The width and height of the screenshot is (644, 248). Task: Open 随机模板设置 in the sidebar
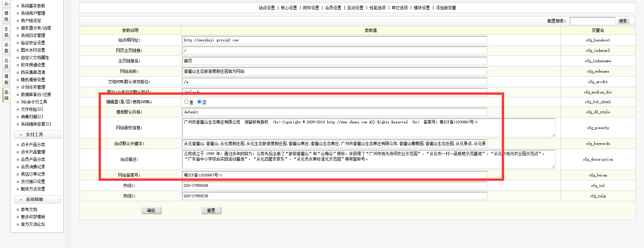click(x=33, y=80)
